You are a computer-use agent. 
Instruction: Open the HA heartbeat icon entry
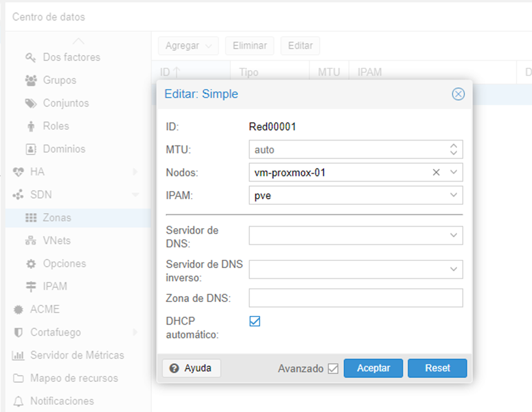pos(18,172)
